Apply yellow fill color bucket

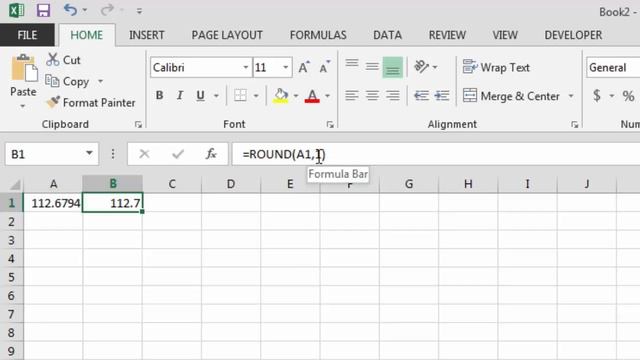coord(281,96)
